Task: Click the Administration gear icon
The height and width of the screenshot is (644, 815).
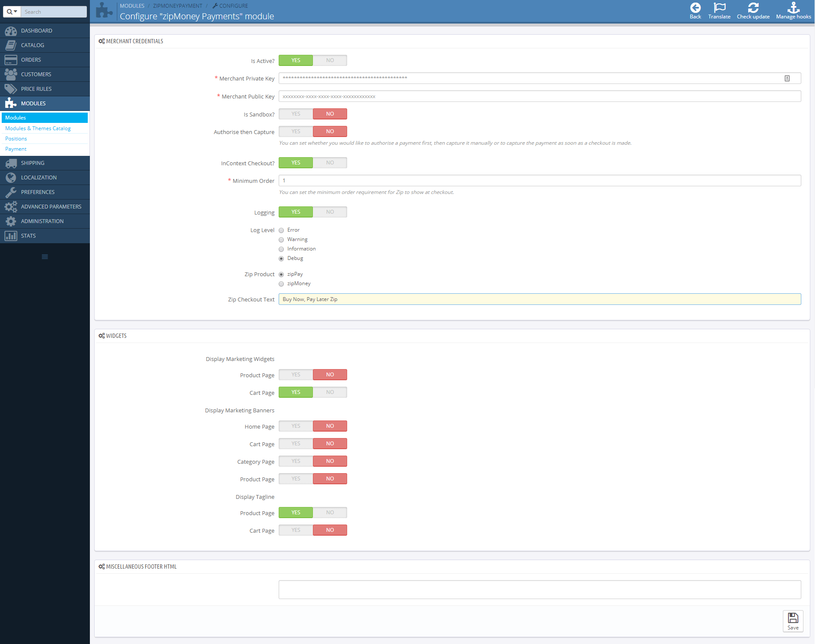Action: [11, 221]
